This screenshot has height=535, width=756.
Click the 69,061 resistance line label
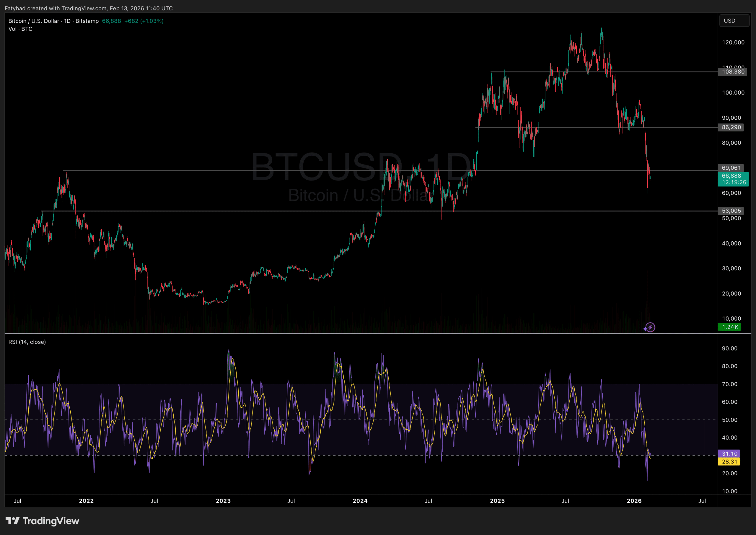pos(730,168)
